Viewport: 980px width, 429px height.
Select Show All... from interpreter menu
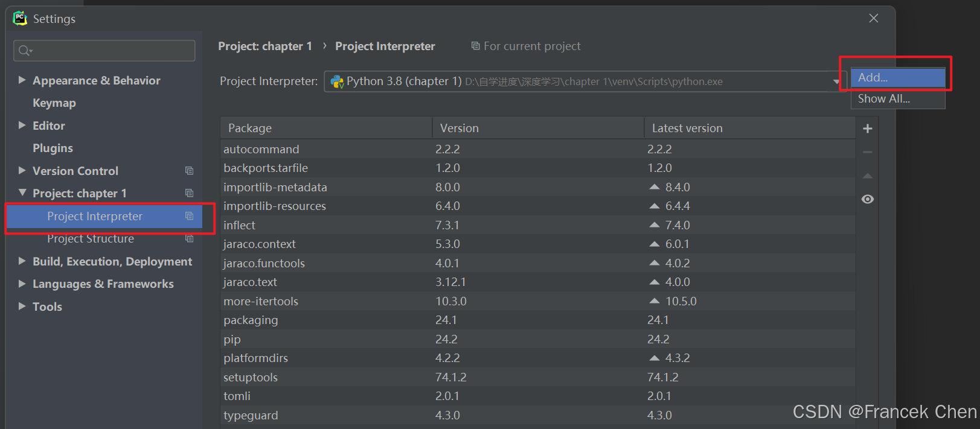(x=898, y=99)
